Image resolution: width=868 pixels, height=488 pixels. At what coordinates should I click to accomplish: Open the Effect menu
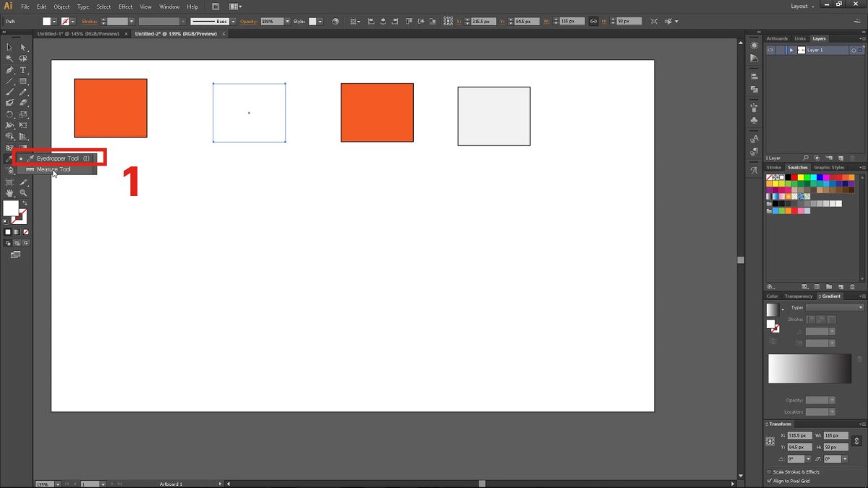pyautogui.click(x=126, y=7)
